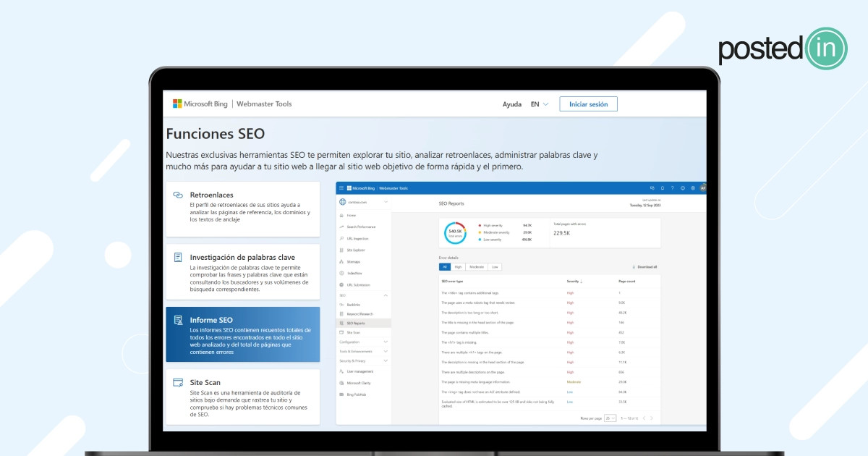This screenshot has width=868, height=456.
Task: Click the URL Inspection magnifier icon
Action: coord(341,238)
